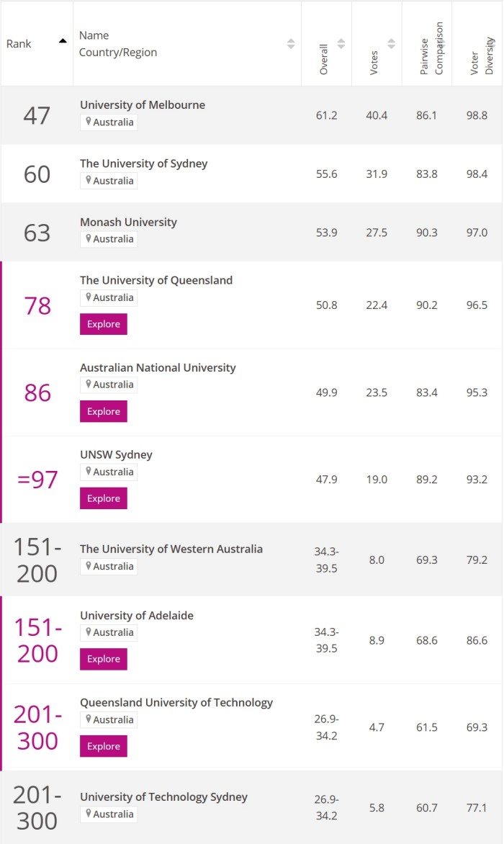The image size is (504, 844).
Task: Hit Explore for Queensland University of Technology
Action: pyautogui.click(x=104, y=746)
